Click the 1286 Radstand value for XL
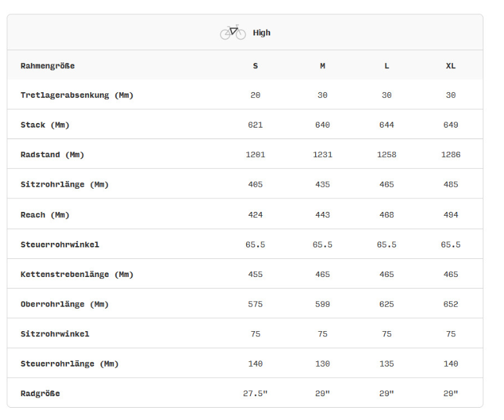Image resolution: width=504 pixels, height=420 pixels. click(451, 155)
